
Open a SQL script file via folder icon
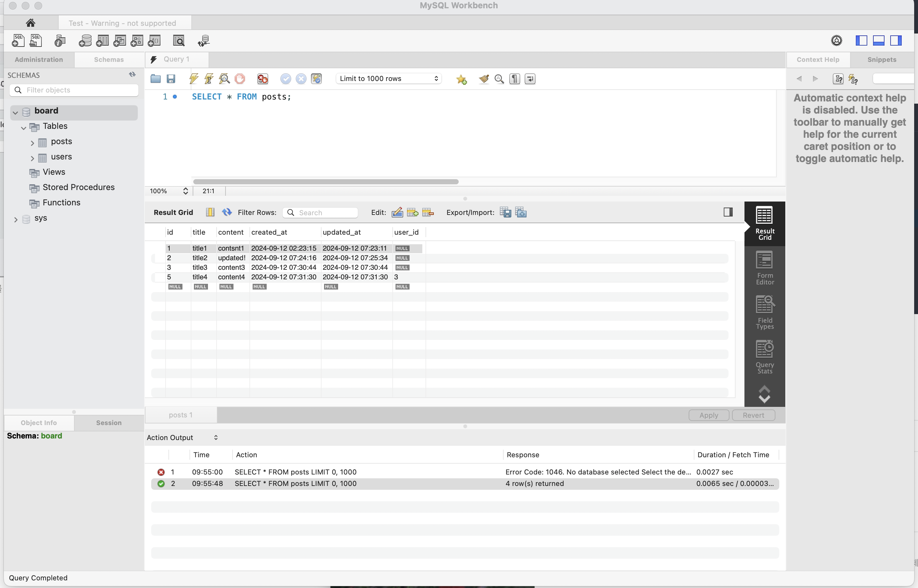[x=155, y=79]
